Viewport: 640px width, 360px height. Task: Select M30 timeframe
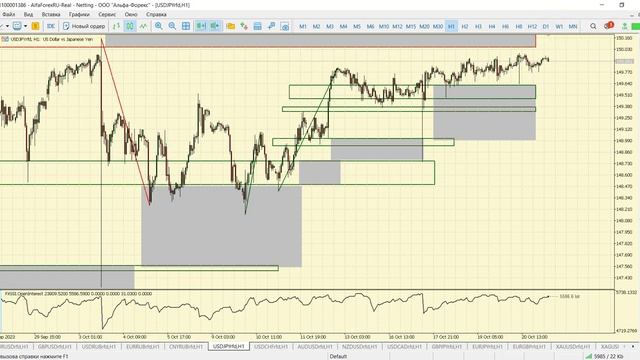click(438, 26)
